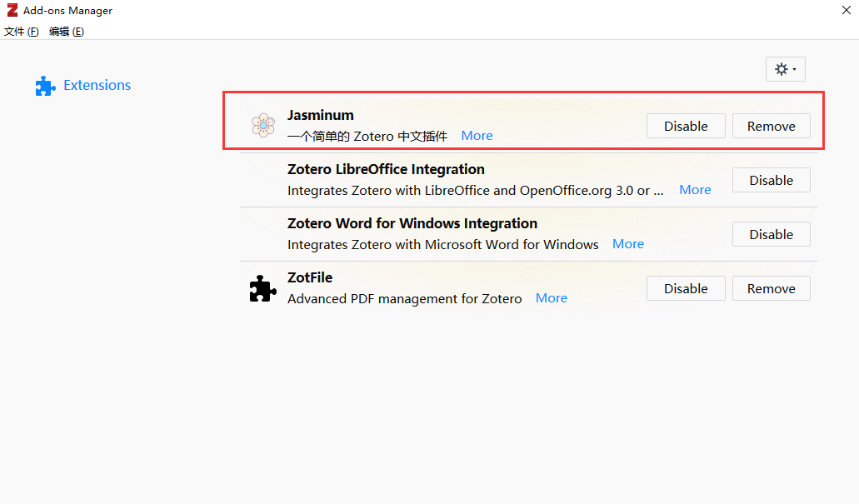Select Zotero LibreOffice Integration title
859x504 pixels.
(x=386, y=169)
